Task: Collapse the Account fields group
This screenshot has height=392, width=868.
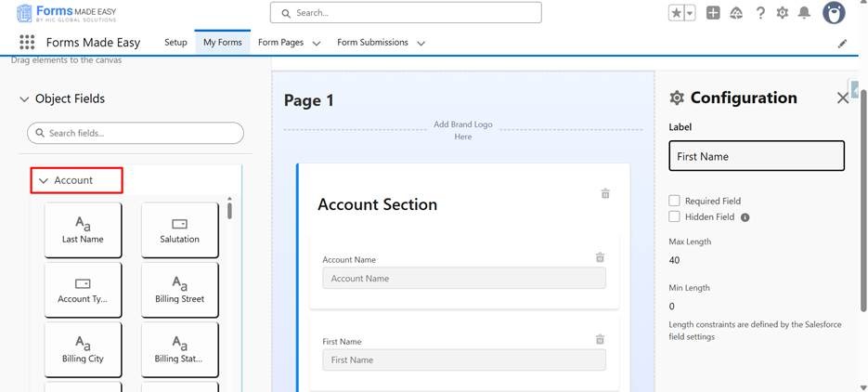Action: (x=43, y=180)
